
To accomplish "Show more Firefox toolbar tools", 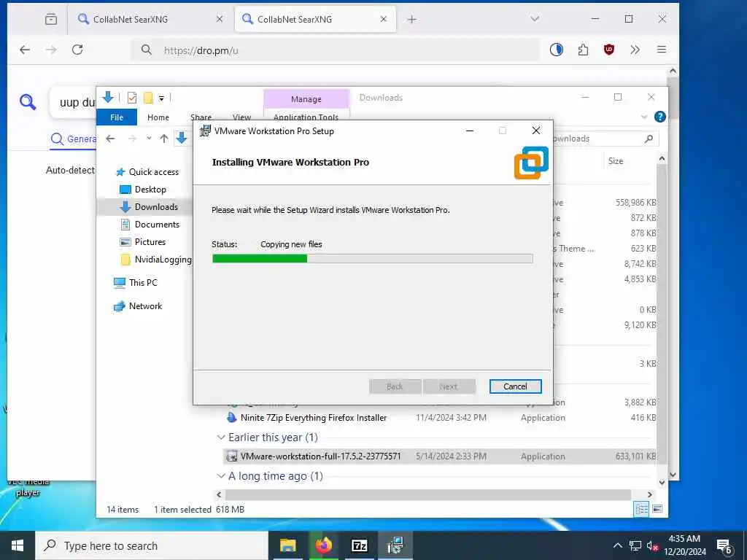I will pyautogui.click(x=635, y=50).
